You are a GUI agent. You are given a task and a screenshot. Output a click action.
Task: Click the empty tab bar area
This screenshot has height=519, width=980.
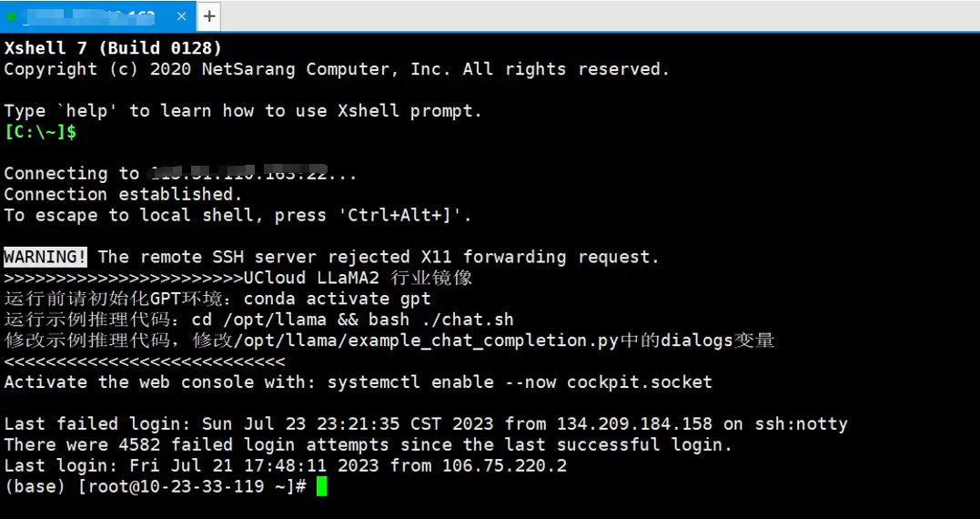[591, 15]
